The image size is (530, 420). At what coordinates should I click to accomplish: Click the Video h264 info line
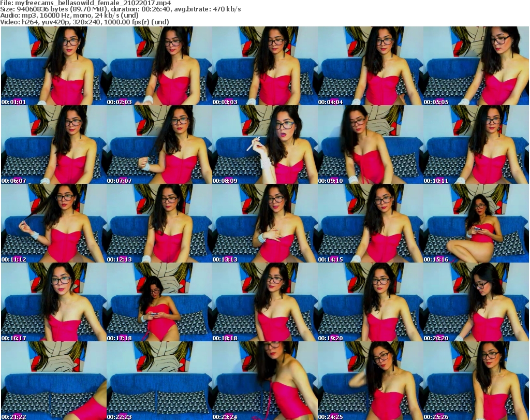coord(84,22)
